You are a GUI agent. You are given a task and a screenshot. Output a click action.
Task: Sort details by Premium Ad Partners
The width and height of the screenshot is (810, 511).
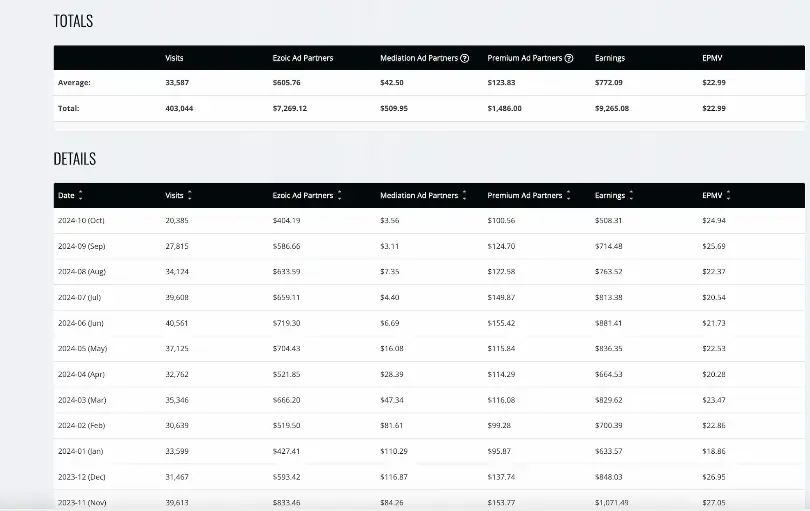coord(529,195)
